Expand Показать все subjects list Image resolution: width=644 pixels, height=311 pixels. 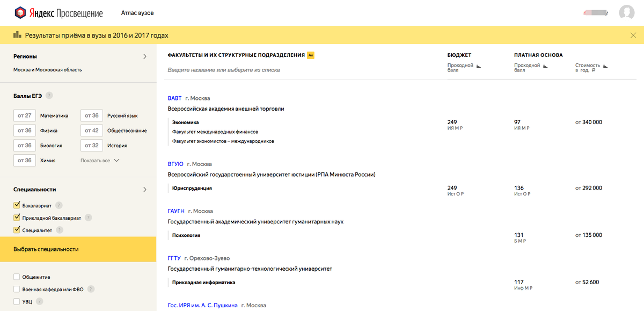point(100,161)
